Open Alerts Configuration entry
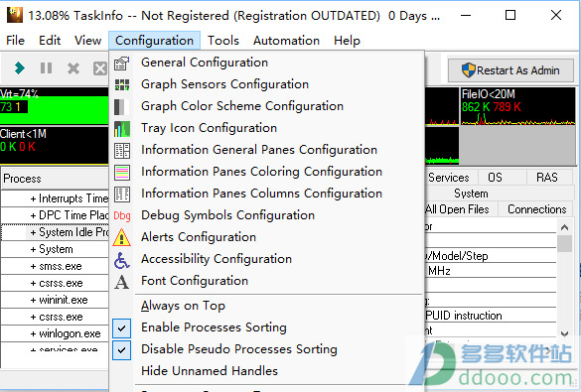Image resolution: width=581 pixels, height=392 pixels. (x=199, y=237)
